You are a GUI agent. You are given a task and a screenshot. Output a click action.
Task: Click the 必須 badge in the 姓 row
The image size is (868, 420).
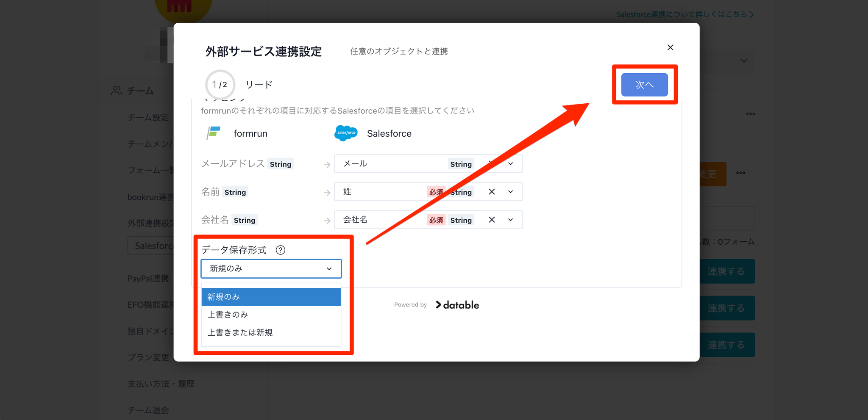(436, 192)
